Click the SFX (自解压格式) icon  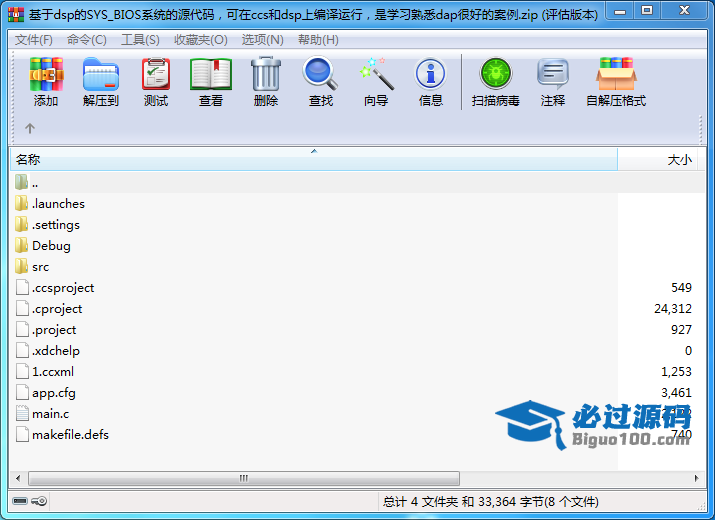click(616, 74)
